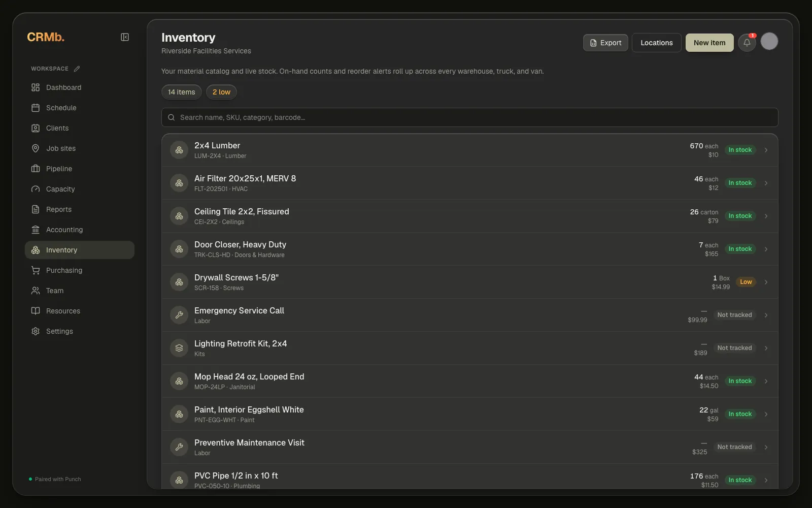Screen dimensions: 812x508
Task: Click the PVC Pipe item icon
Action: tap(179, 480)
